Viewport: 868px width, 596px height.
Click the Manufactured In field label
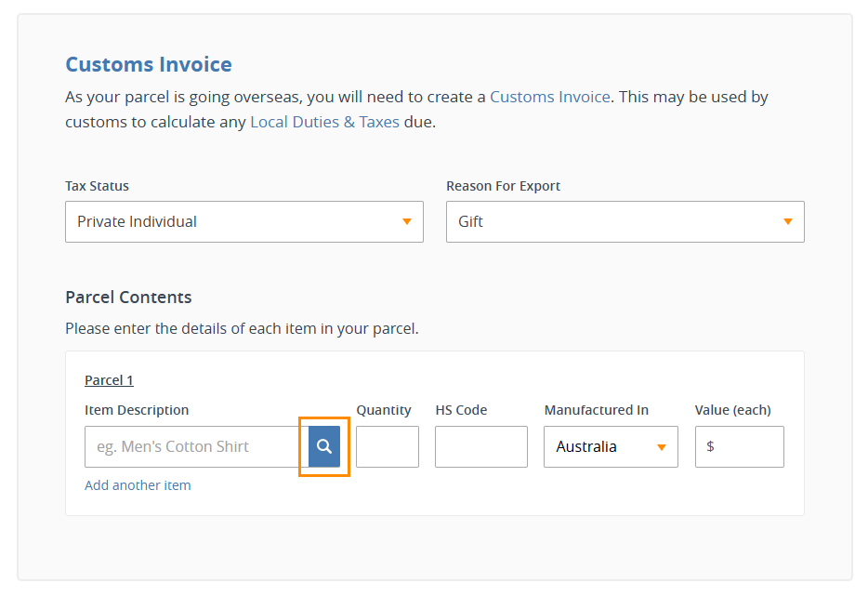click(x=597, y=410)
